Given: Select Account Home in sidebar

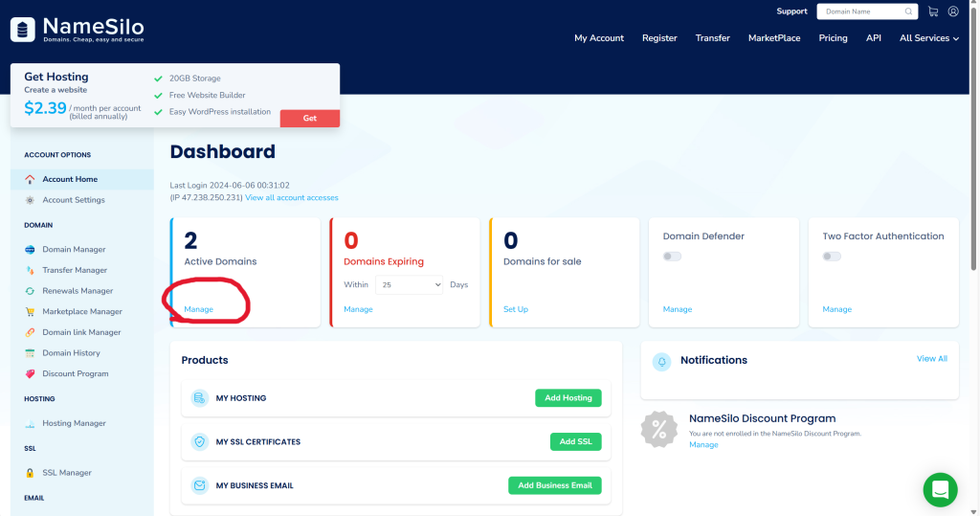Looking at the screenshot, I should (x=82, y=180).
